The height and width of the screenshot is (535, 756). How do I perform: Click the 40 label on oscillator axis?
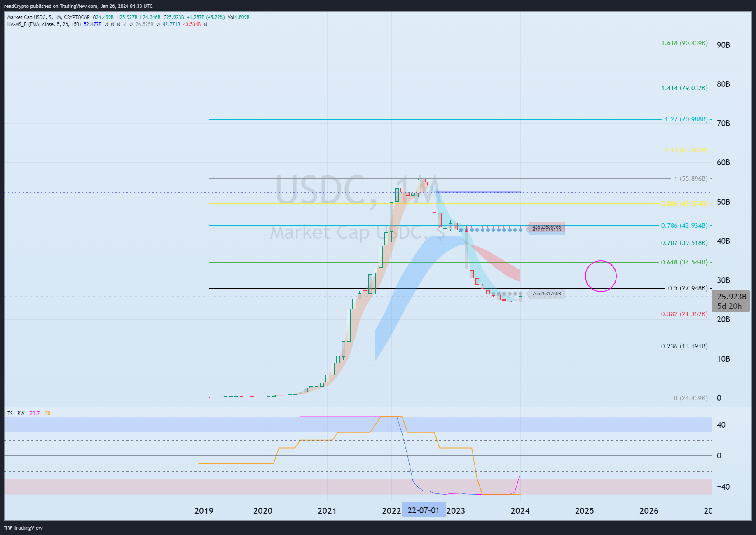click(x=721, y=425)
